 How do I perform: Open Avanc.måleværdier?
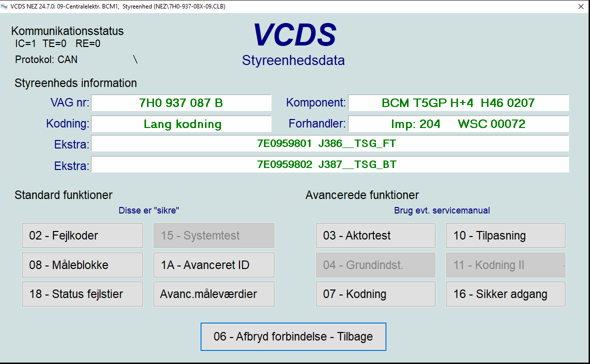tap(213, 294)
